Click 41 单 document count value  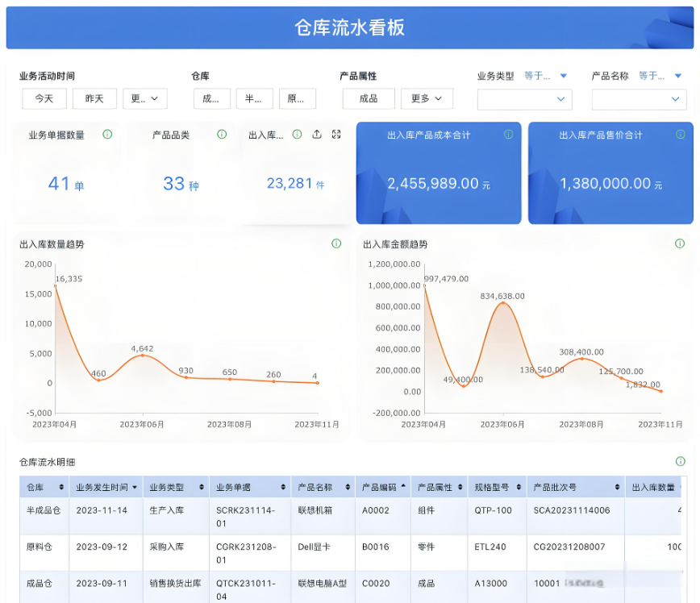click(66, 184)
